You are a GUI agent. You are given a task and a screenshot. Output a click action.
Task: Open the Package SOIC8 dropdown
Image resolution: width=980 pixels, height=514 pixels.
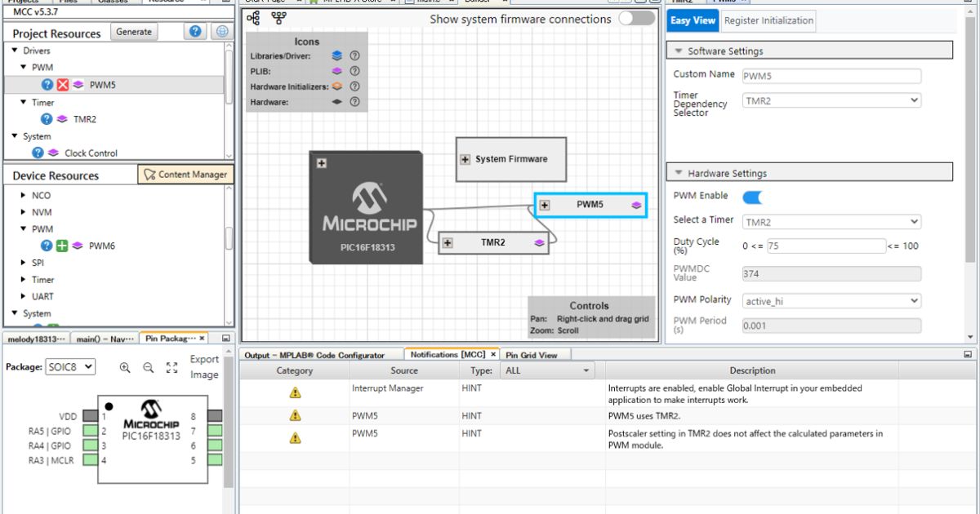pyautogui.click(x=69, y=367)
